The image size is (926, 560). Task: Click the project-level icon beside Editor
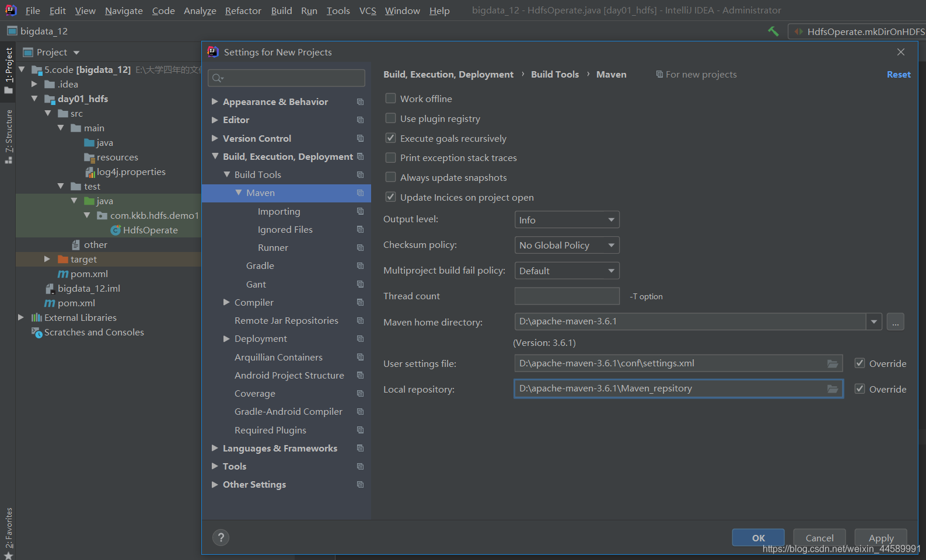(360, 120)
